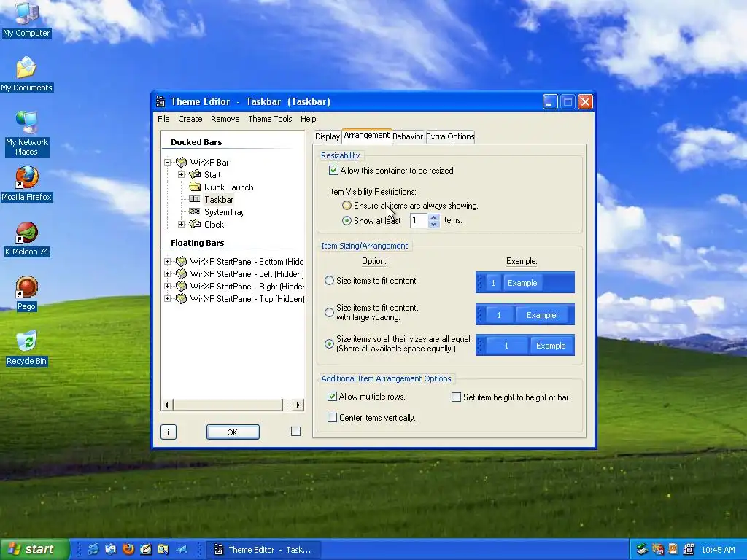Open the Windows start button
747x560 pixels.
35,550
